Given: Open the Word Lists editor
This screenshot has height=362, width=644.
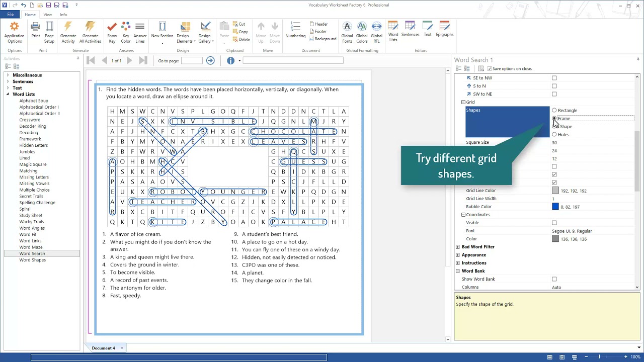Looking at the screenshot, I should [393, 32].
